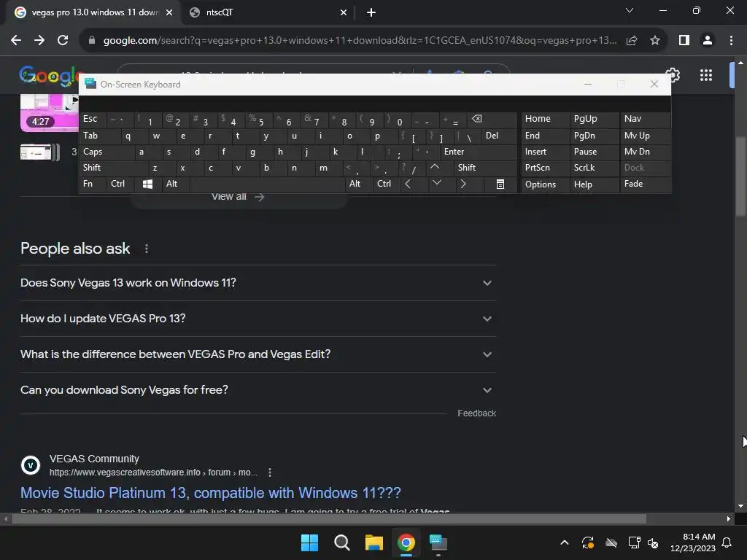Toggle left Ctrl key on On-Screen Keyboard

120,184
